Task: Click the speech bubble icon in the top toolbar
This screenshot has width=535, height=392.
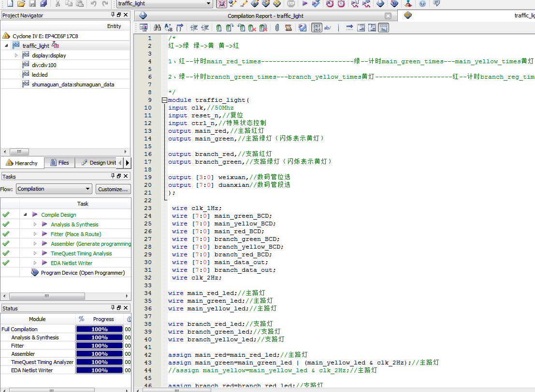Action: [x=436, y=3]
